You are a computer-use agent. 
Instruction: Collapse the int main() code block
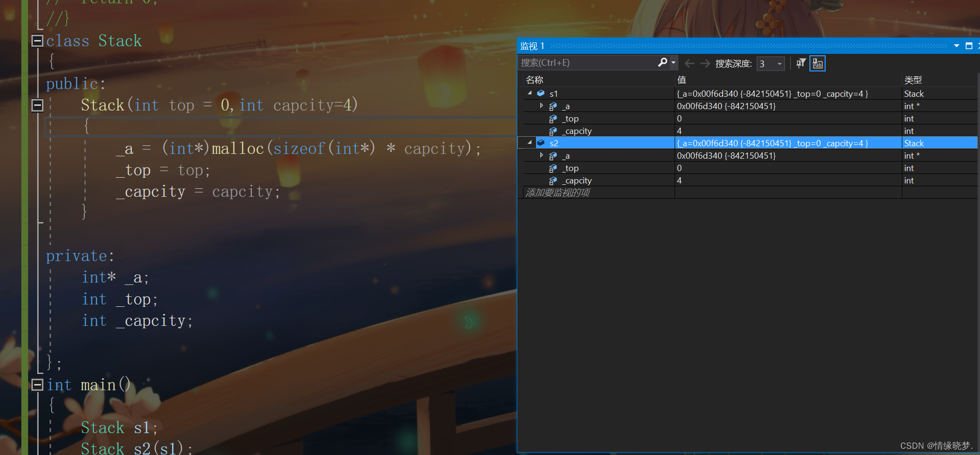click(x=37, y=385)
